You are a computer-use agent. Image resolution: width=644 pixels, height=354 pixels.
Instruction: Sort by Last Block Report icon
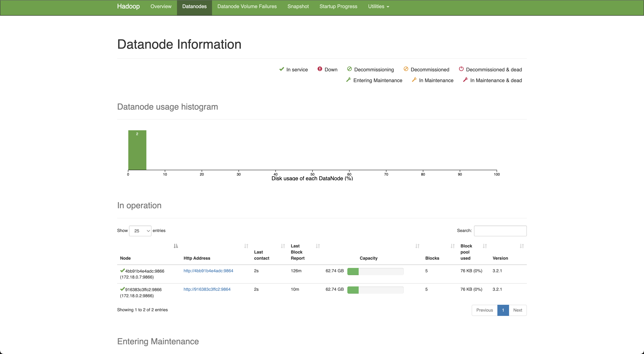click(318, 246)
